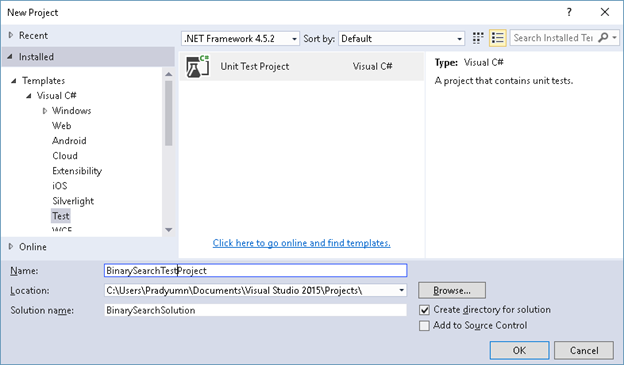Collapse the Templates tree node
Image resolution: width=624 pixels, height=365 pixels.
pos(14,81)
